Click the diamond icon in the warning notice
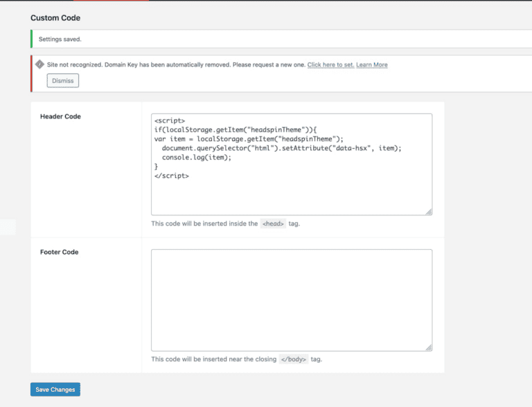Image resolution: width=532 pixels, height=407 pixels. (39, 64)
